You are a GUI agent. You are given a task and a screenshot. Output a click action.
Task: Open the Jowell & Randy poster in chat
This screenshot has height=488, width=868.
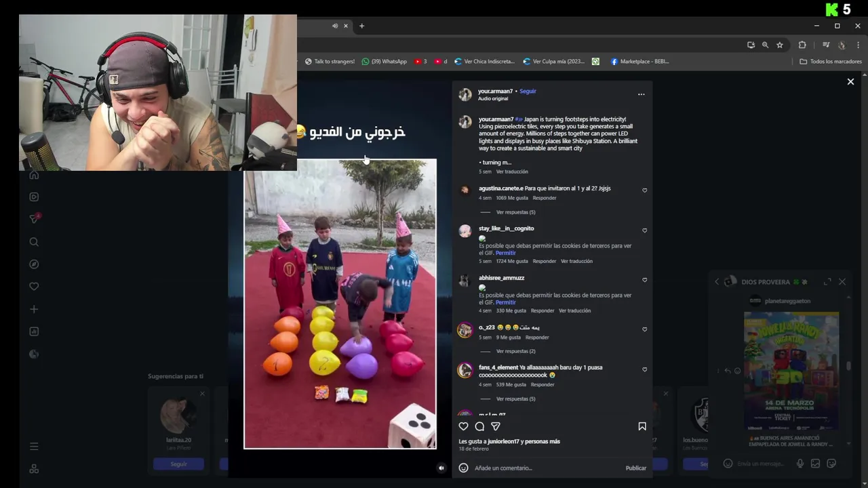[791, 371]
